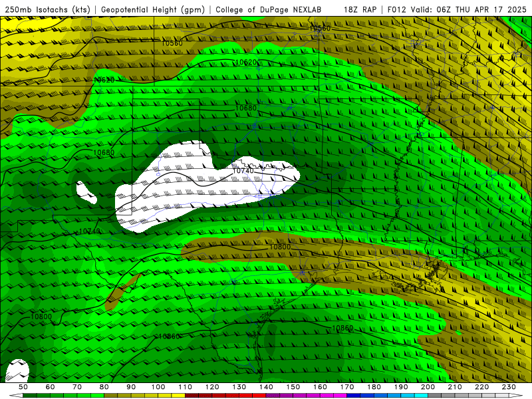Click the color bar label 230
Screen dimensions: 532x399
509,387
